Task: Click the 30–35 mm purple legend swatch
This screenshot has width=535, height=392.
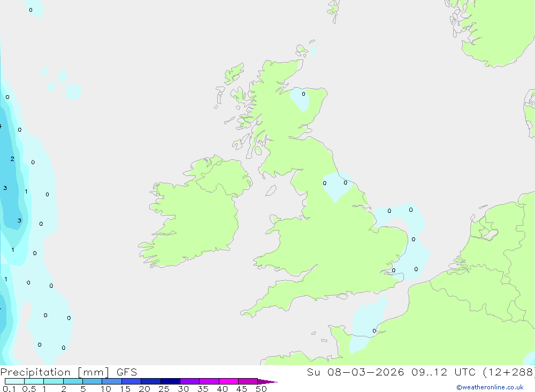Action: tap(189, 381)
